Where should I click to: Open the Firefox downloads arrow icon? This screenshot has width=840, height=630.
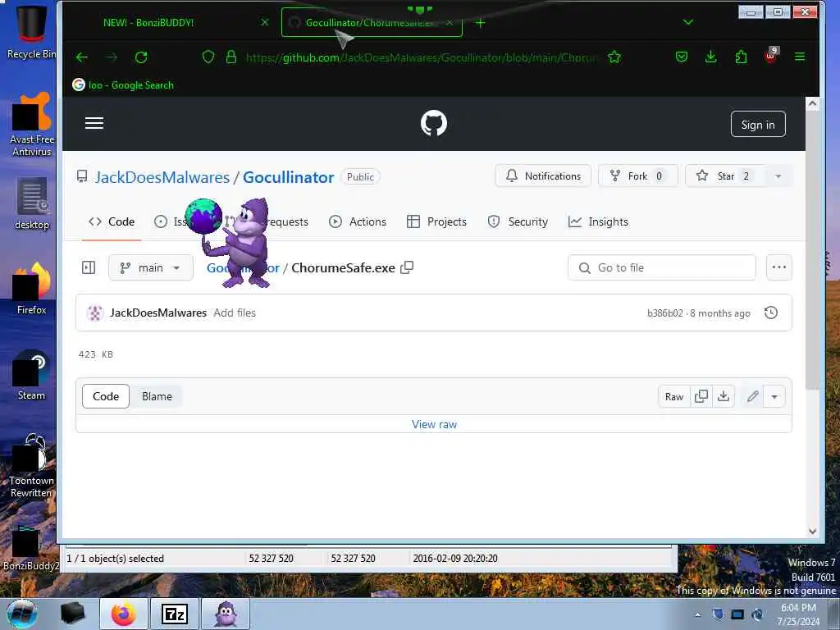711,57
